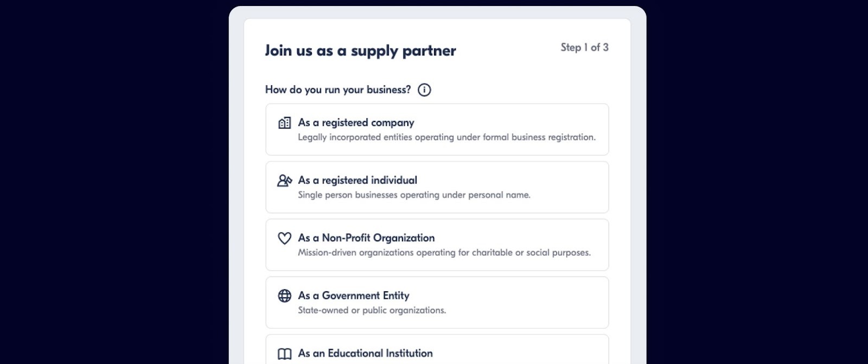Click the open book icon for Educational Institution
Screen dimensions: 868x364
tap(284, 354)
